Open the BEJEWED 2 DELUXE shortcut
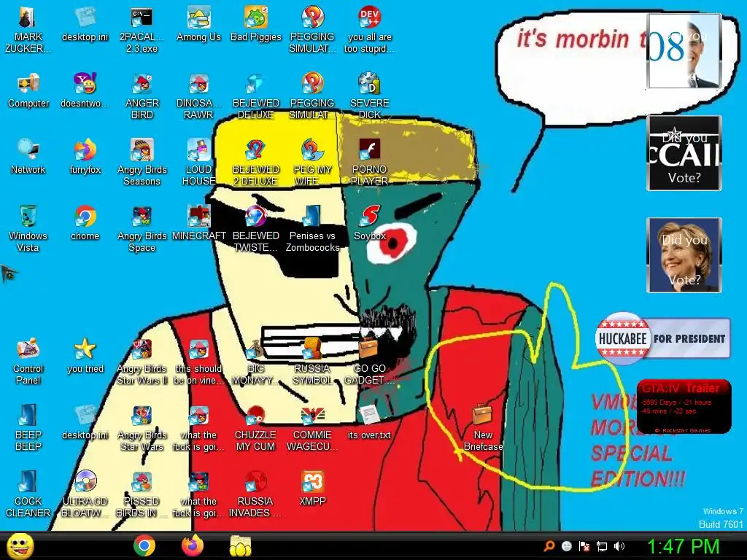The width and height of the screenshot is (747, 560). tap(256, 163)
